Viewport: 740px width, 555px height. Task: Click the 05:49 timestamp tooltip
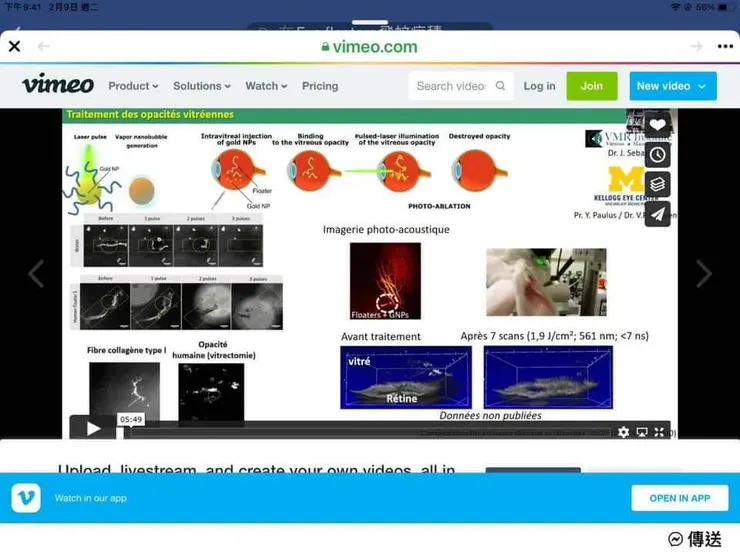pyautogui.click(x=131, y=419)
